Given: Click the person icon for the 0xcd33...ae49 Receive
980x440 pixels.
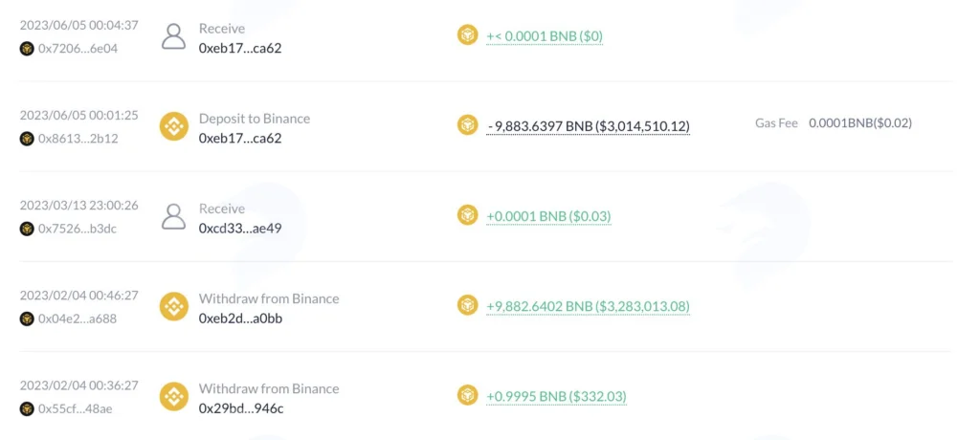Looking at the screenshot, I should [x=174, y=216].
